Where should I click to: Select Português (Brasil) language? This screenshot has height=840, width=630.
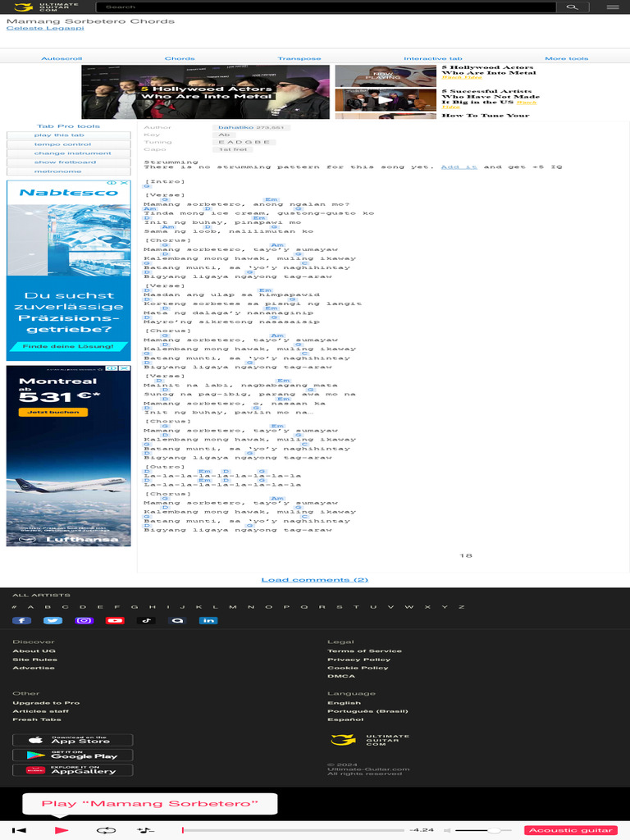[367, 711]
